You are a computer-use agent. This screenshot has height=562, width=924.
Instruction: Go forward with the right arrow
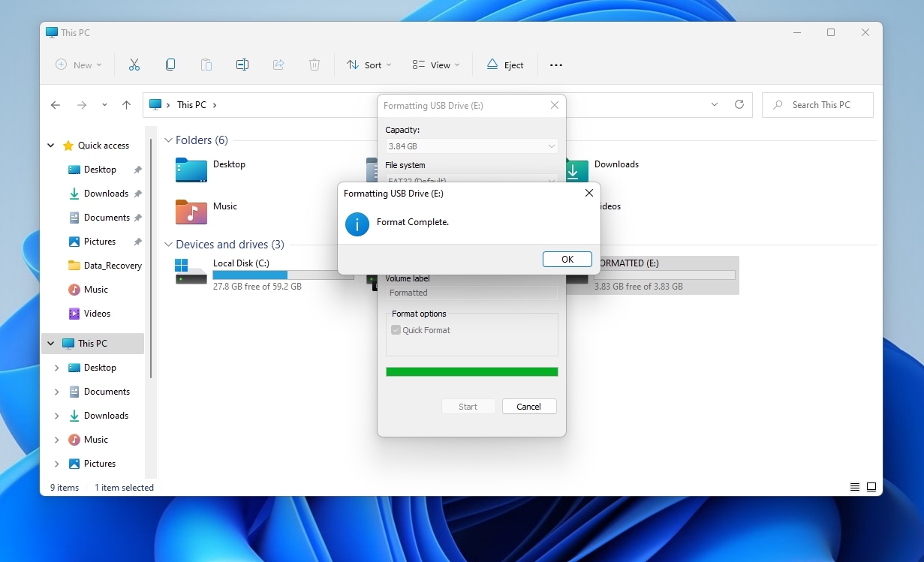click(x=82, y=105)
